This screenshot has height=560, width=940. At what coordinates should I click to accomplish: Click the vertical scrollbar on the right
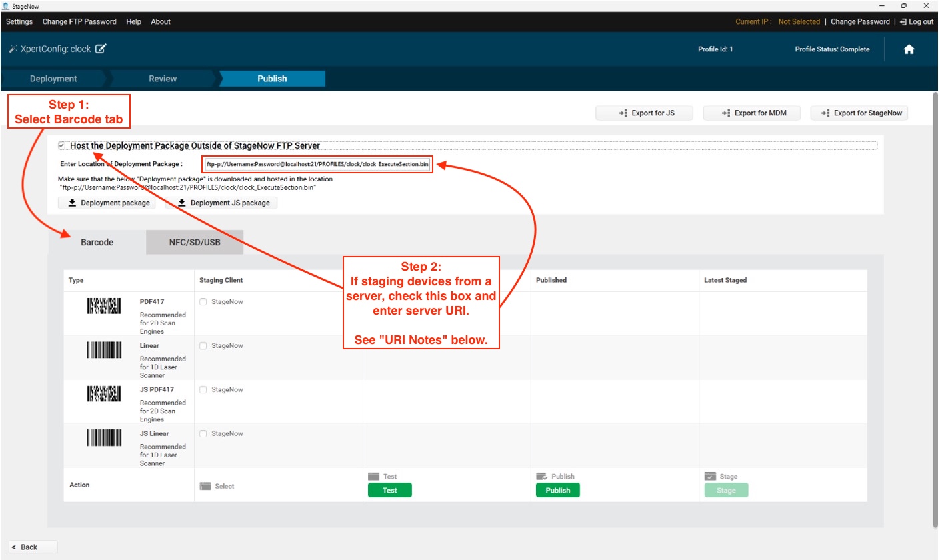[935, 307]
